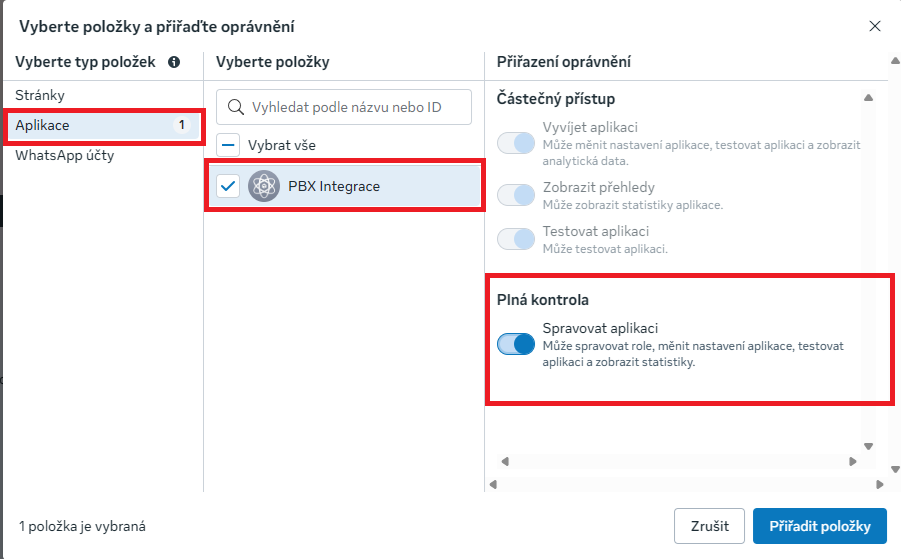Toggle the Testovat aplikaci switch
Image resolution: width=901 pixels, height=559 pixels.
(x=517, y=239)
